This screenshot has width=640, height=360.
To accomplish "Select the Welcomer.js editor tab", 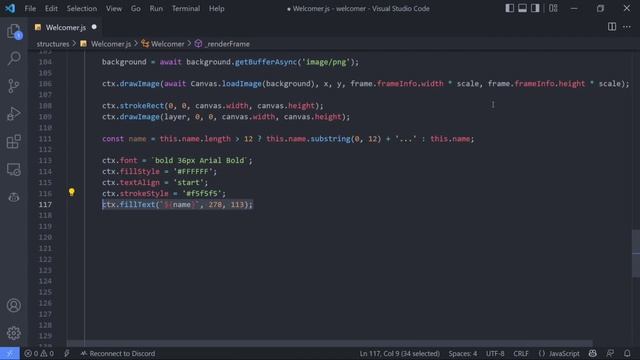I will (x=65, y=27).
